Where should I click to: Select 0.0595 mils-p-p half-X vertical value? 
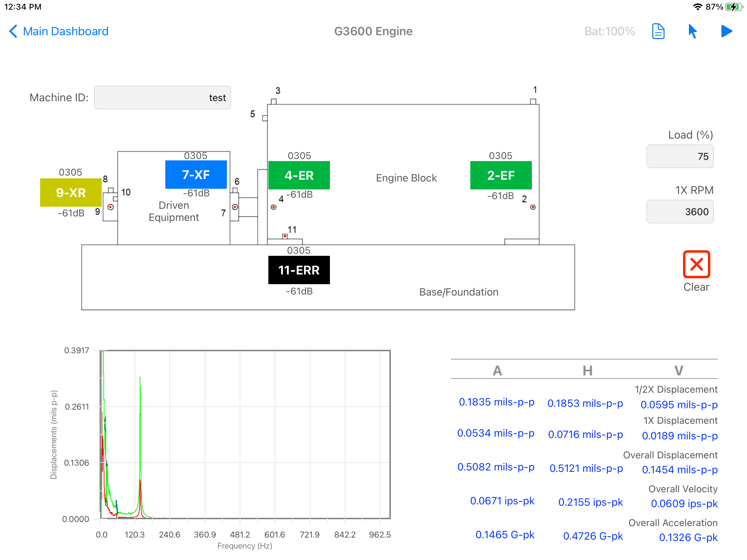coord(679,405)
